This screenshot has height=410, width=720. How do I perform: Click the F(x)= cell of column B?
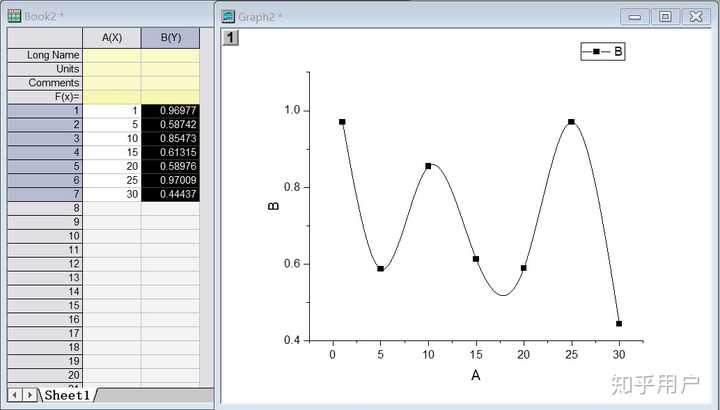point(170,97)
